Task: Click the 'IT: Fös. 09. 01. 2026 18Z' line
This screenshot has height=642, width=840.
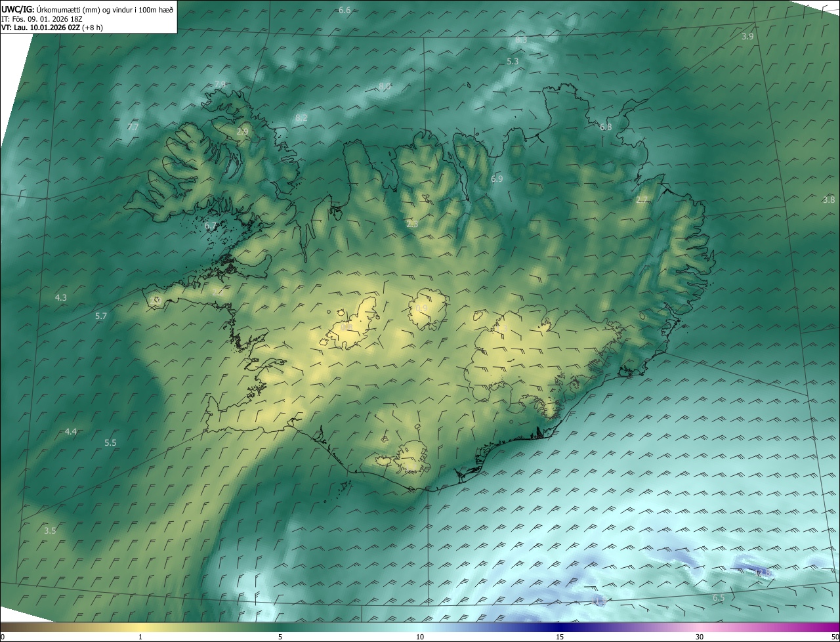Action: [42, 18]
